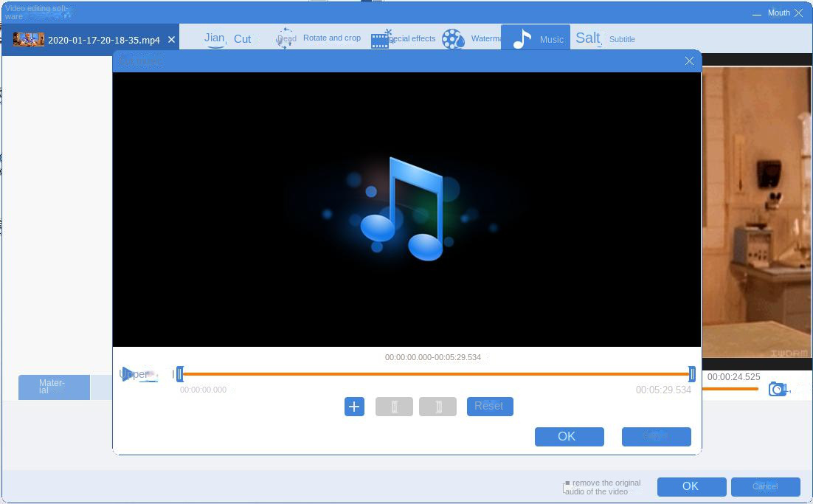
Task: Click the set start point button
Action: [x=394, y=407]
